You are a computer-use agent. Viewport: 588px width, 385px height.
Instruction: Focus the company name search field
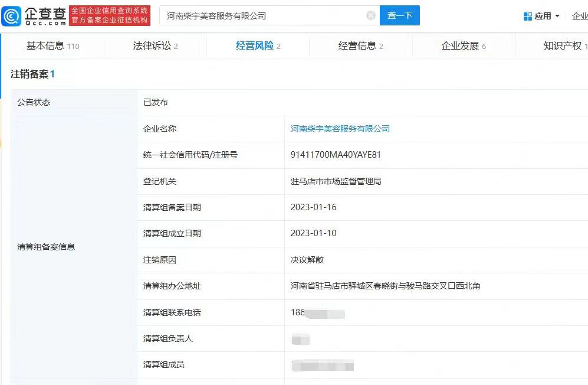[x=270, y=15]
